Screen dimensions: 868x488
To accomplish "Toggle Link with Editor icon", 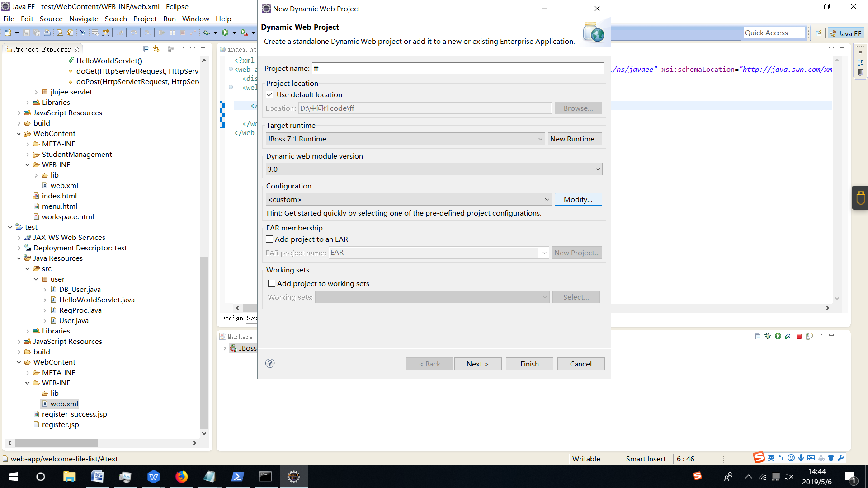I will pos(156,49).
